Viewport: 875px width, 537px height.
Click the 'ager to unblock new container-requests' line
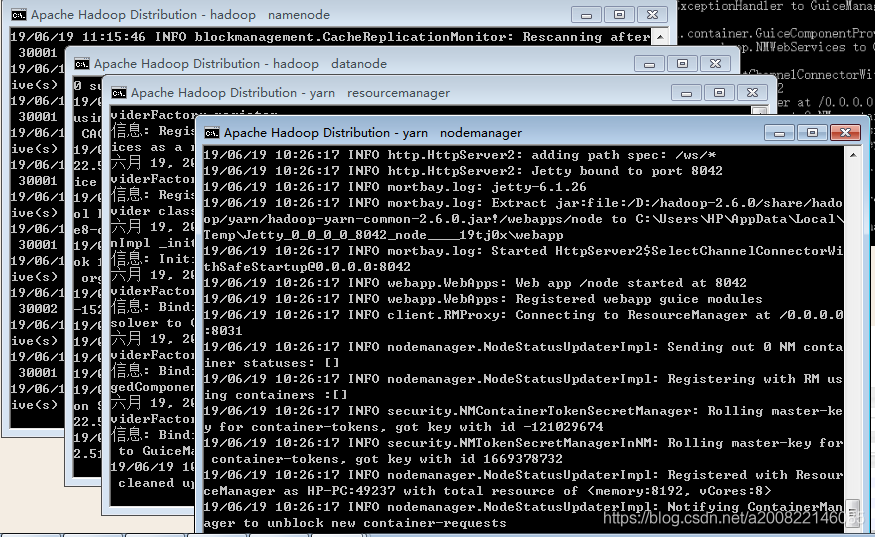coord(355,523)
